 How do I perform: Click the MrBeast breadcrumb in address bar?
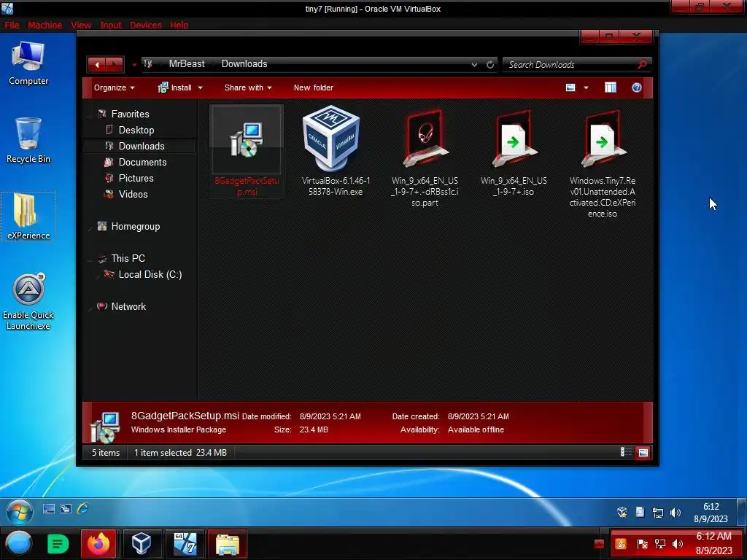[x=187, y=64]
